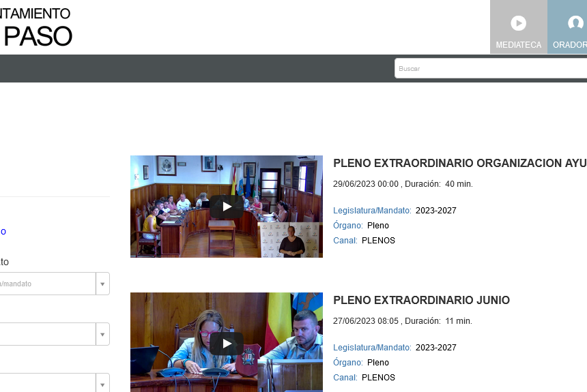Click the blue sidebar link above mandato filter
This screenshot has height=392, width=587.
point(3,232)
